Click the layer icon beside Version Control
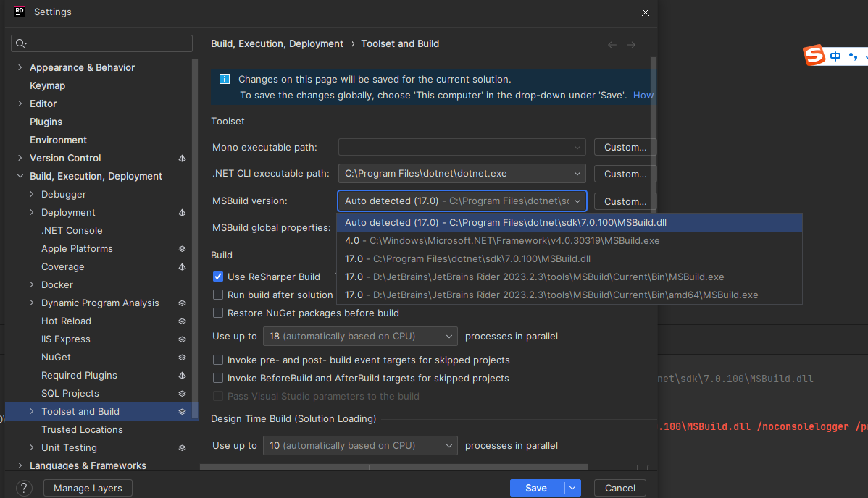This screenshot has height=498, width=868. pos(182,159)
